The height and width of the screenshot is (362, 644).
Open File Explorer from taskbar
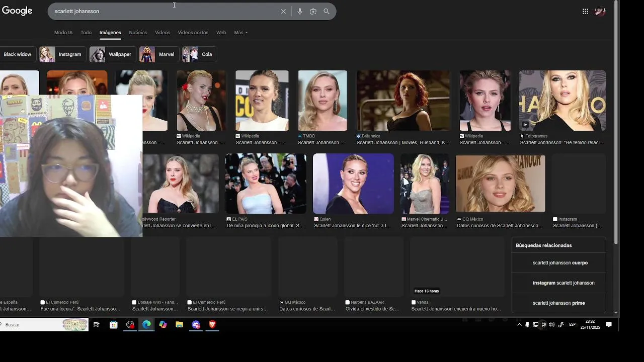(179, 325)
